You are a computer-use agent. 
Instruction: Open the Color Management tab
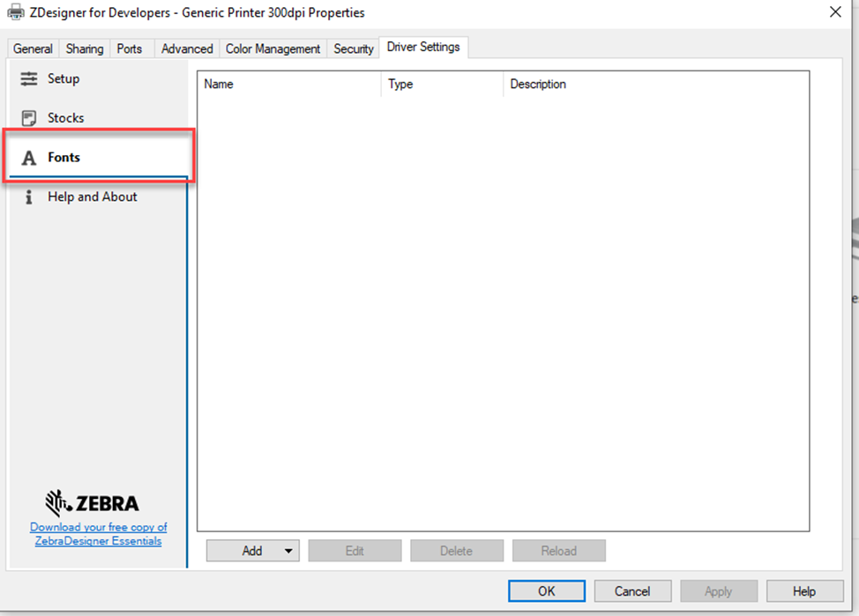pyautogui.click(x=273, y=48)
